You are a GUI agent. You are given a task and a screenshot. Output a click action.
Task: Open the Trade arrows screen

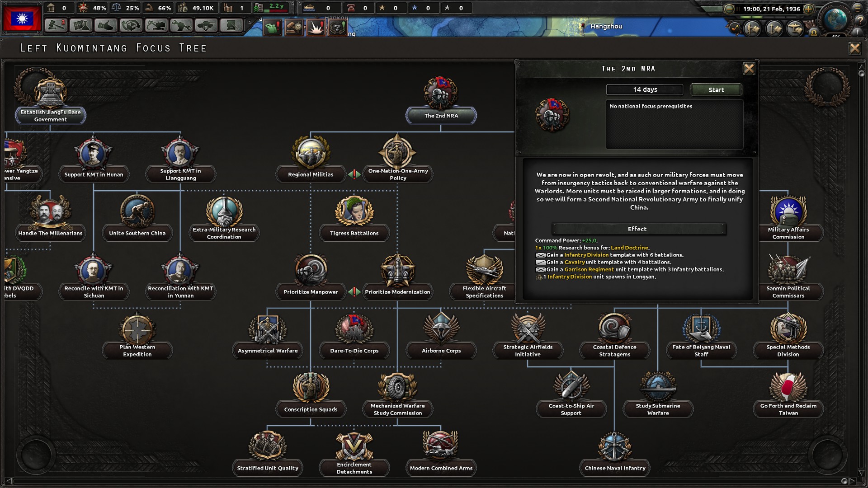131,25
